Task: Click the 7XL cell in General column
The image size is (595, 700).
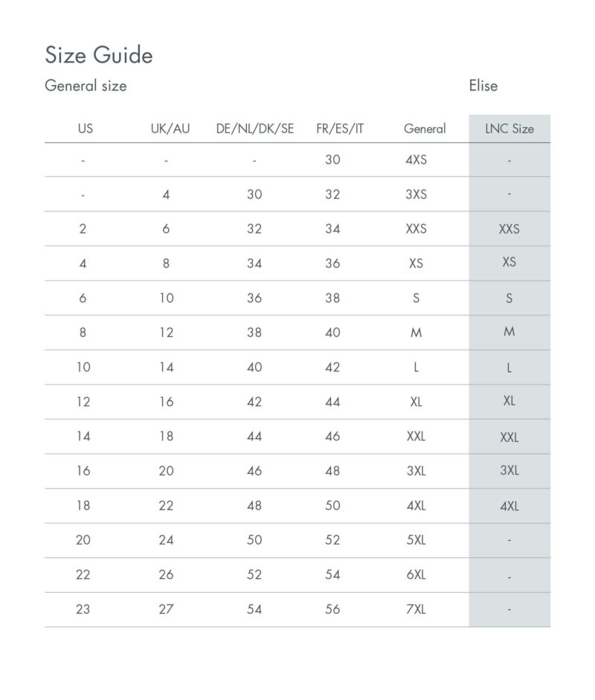Action: (x=416, y=609)
